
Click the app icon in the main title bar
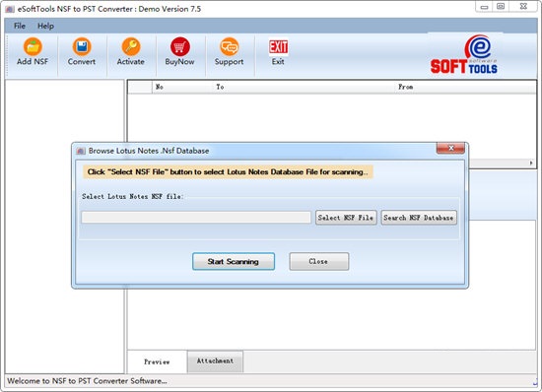(x=10, y=9)
